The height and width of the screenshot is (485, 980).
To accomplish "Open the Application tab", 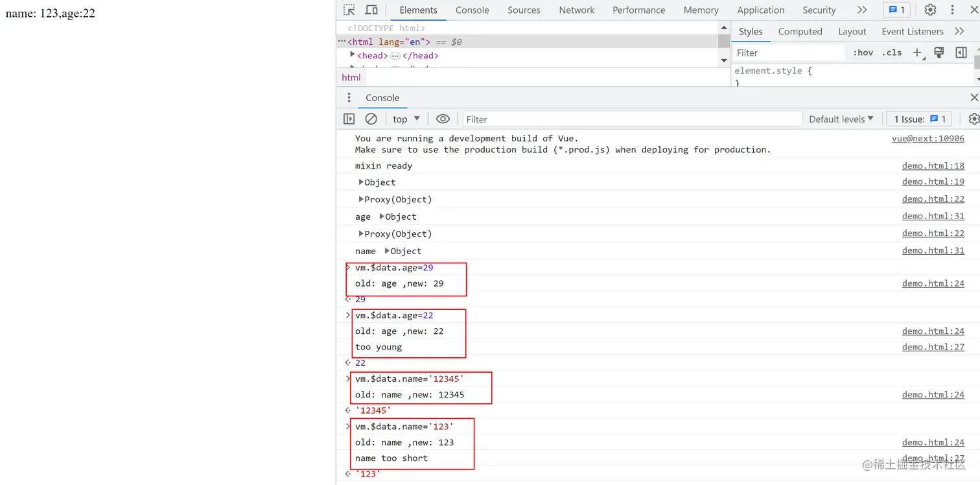I will click(760, 10).
